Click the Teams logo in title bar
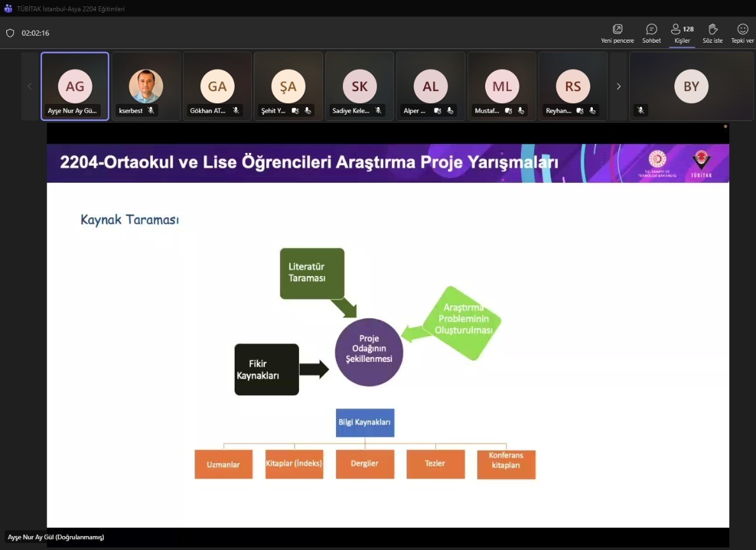This screenshot has height=550, width=756. click(x=8, y=9)
